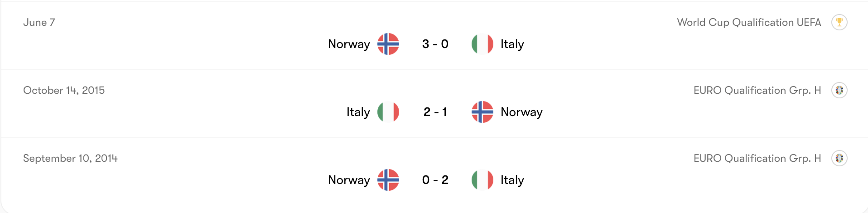868x213 pixels.
Task: Open the 3 - 0 match score
Action: point(435,44)
